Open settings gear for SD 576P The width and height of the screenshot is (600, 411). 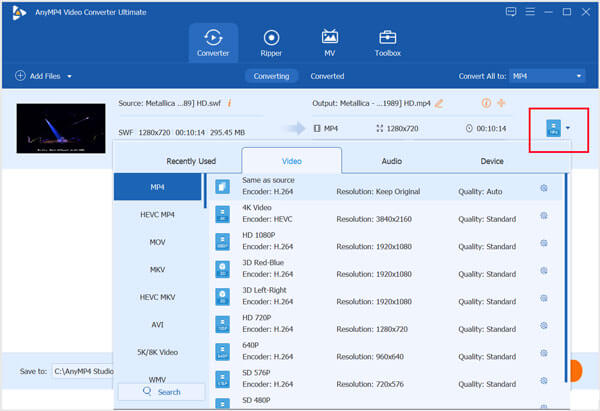coord(544,381)
